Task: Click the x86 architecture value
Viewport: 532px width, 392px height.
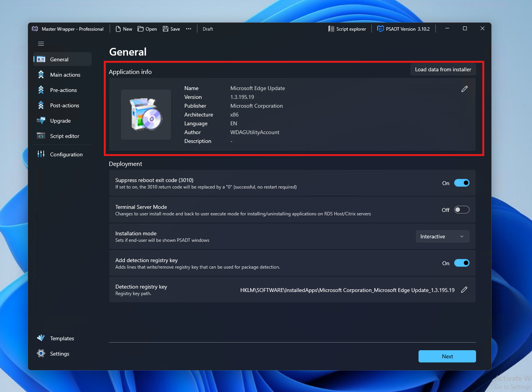Action: (x=235, y=115)
